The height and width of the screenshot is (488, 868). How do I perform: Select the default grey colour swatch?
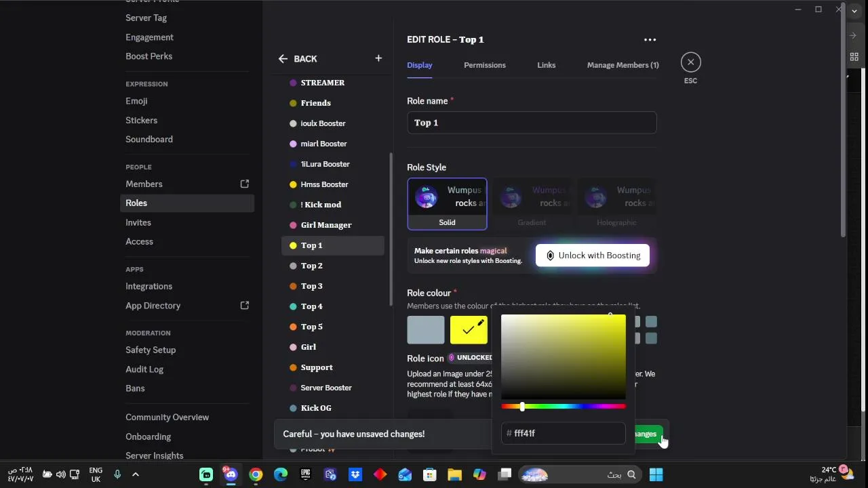pos(426,330)
